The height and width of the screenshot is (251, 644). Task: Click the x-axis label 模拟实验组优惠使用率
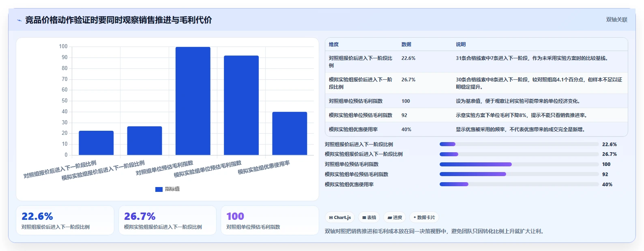264,168
